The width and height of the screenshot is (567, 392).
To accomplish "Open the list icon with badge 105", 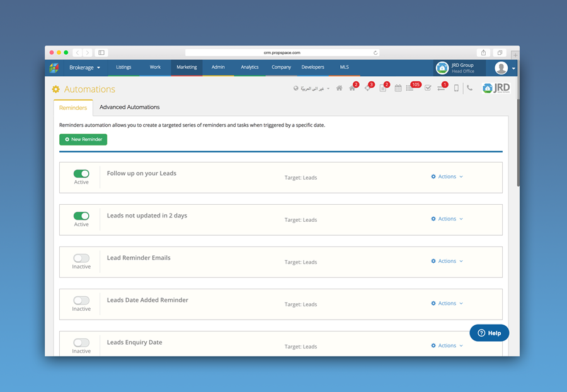I will 409,88.
